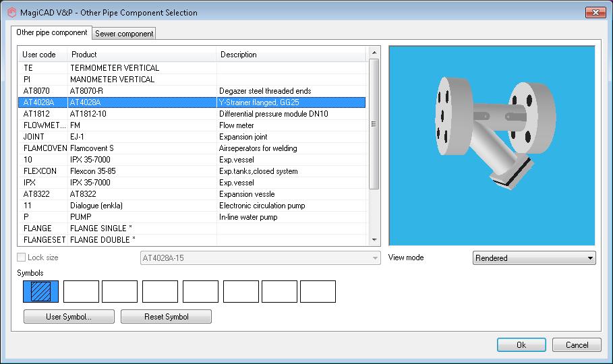Click the MagiCAD application icon in title bar
The image size is (613, 364).
tap(12, 13)
